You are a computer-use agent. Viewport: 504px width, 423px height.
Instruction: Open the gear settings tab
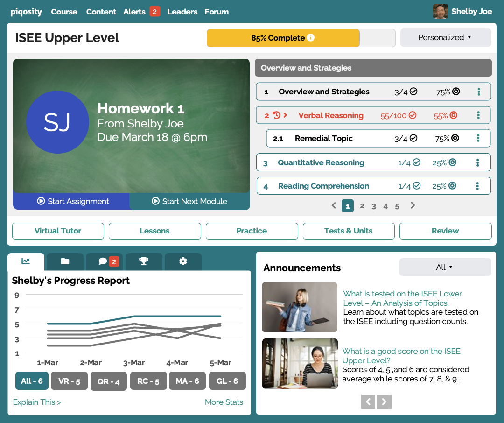pyautogui.click(x=183, y=261)
